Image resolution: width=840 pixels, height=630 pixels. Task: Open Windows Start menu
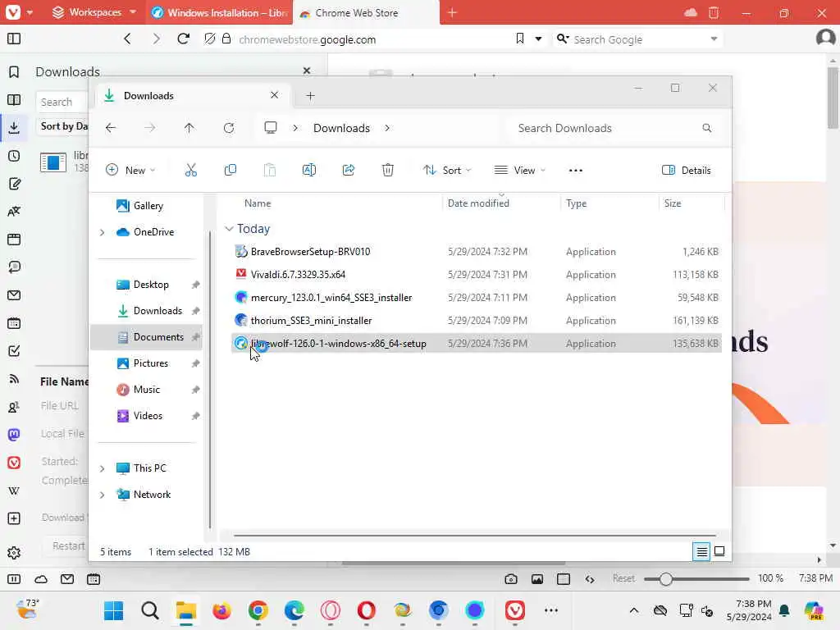click(113, 610)
